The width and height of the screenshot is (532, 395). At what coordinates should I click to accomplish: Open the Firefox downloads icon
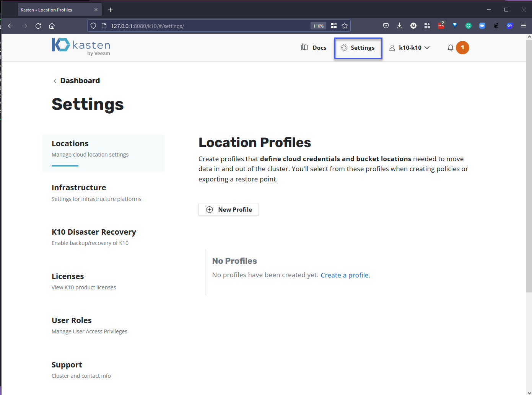coord(399,26)
